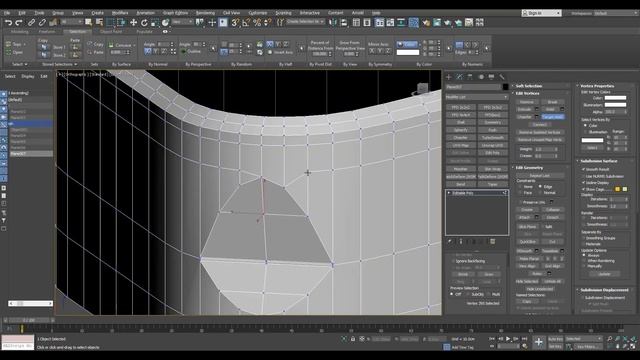Open the Modify command panel tab
Screen dimensions: 640x360
[x=460, y=77]
